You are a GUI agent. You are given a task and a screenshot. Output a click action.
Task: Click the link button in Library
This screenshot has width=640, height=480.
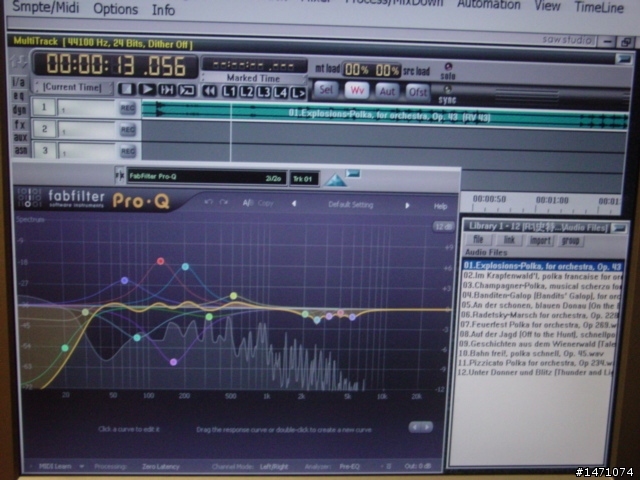tap(509, 240)
